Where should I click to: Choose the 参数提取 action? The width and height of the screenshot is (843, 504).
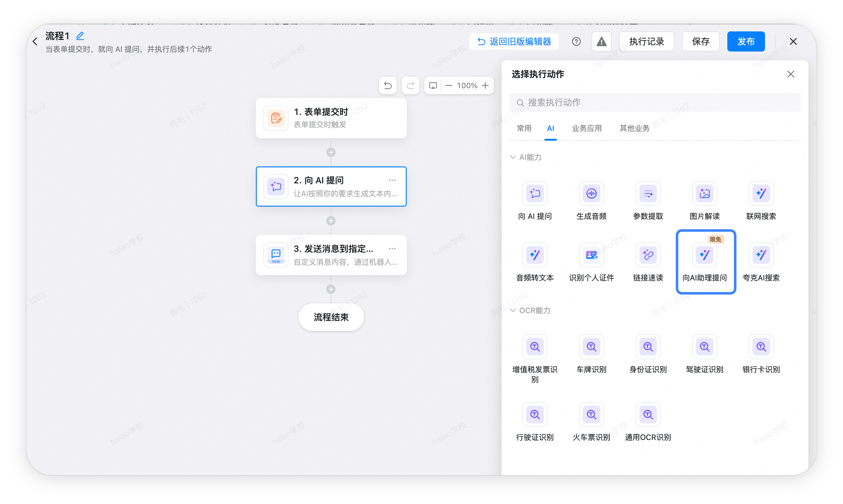pyautogui.click(x=648, y=201)
